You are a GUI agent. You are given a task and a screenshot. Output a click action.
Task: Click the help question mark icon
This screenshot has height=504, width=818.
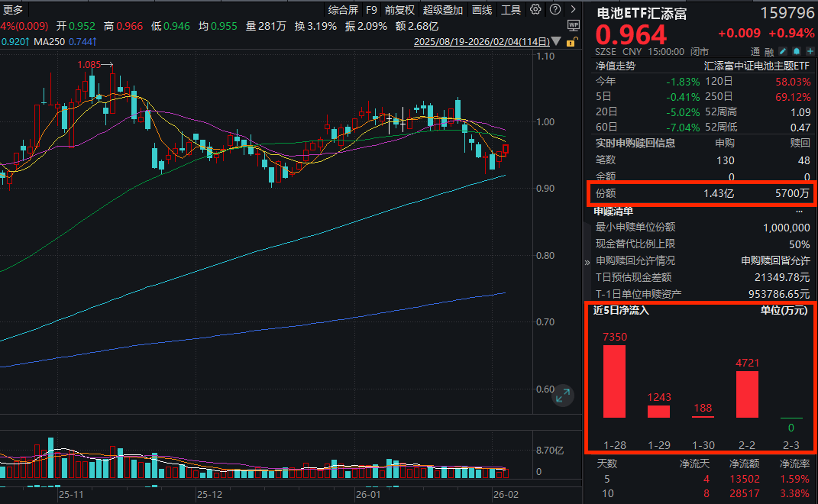553,10
